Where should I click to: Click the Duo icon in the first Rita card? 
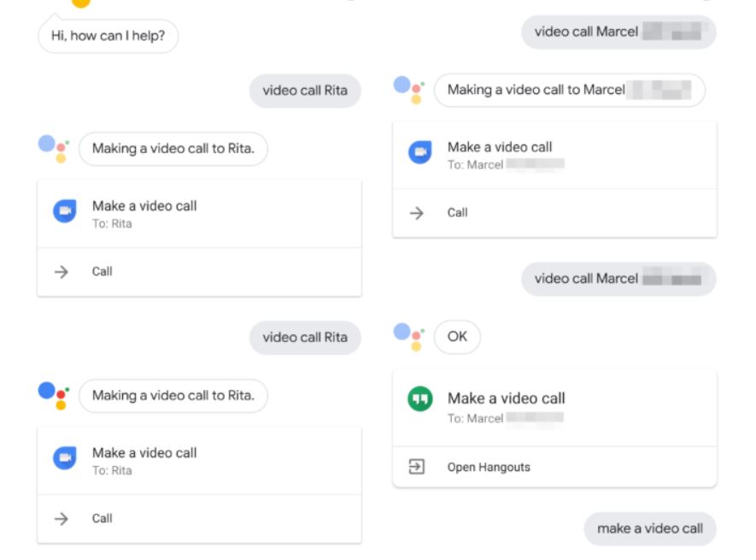point(65,211)
